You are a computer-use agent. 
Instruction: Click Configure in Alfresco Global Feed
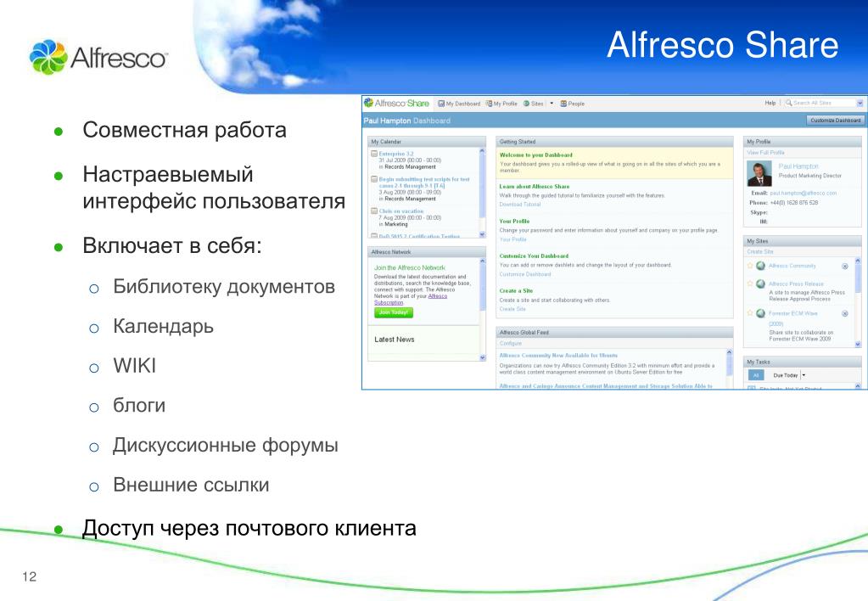pyautogui.click(x=511, y=344)
